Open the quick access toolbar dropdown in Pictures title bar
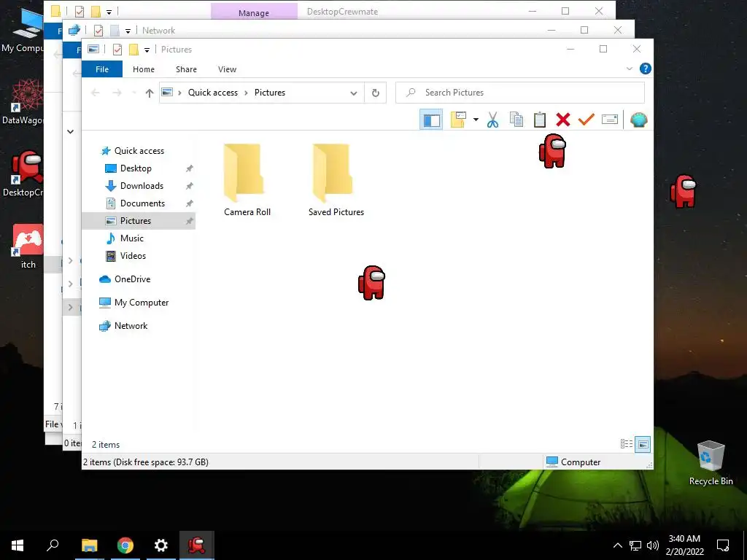 tap(147, 50)
